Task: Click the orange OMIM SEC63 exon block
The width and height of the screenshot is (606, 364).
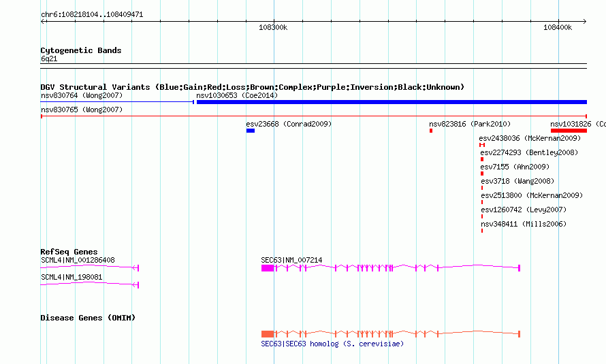Action: click(x=268, y=334)
